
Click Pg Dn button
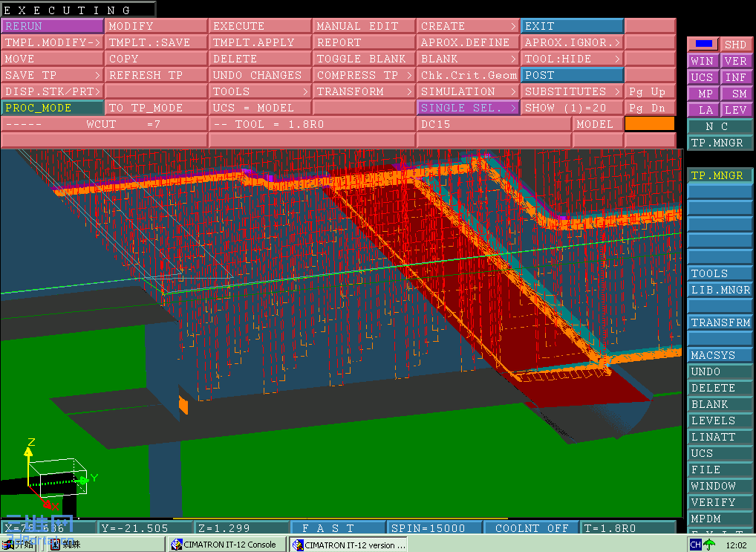pos(650,108)
